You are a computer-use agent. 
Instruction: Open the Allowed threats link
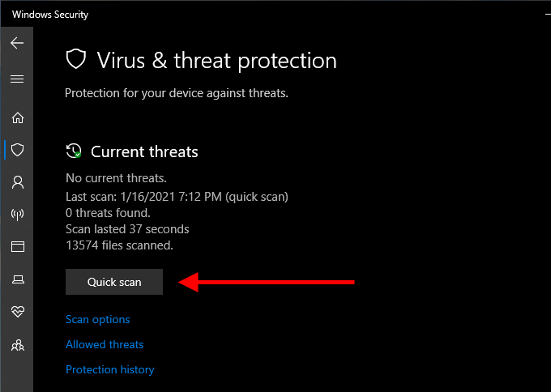pos(105,344)
